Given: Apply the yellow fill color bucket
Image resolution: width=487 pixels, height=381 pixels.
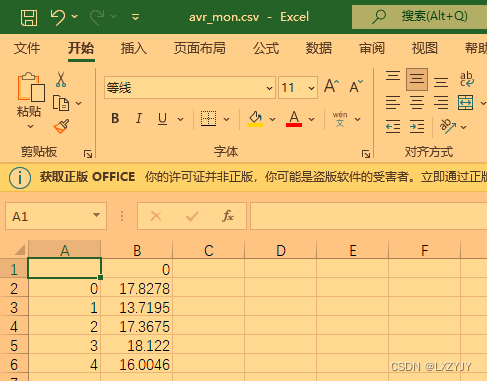Looking at the screenshot, I should click(x=255, y=119).
